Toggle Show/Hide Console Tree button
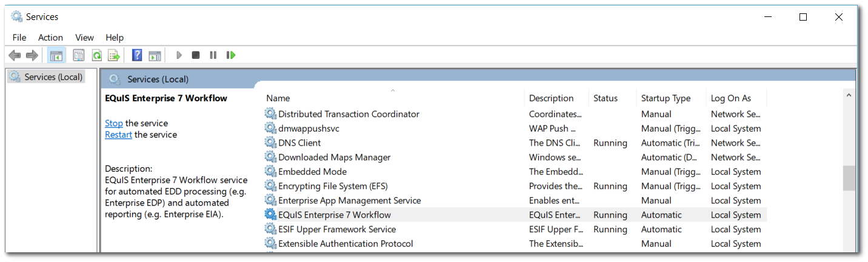The height and width of the screenshot is (262, 868). pos(56,55)
